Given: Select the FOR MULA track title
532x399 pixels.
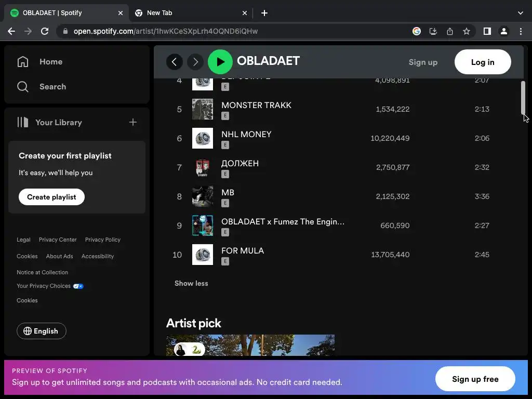Looking at the screenshot, I should click(243, 251).
